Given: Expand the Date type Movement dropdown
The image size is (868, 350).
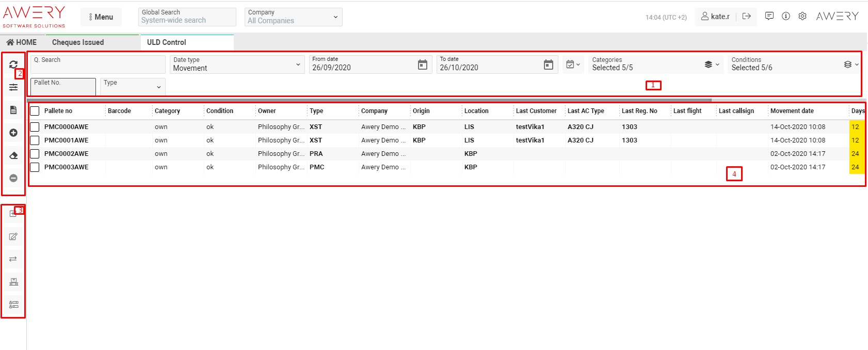Looking at the screenshot, I should click(x=237, y=65).
